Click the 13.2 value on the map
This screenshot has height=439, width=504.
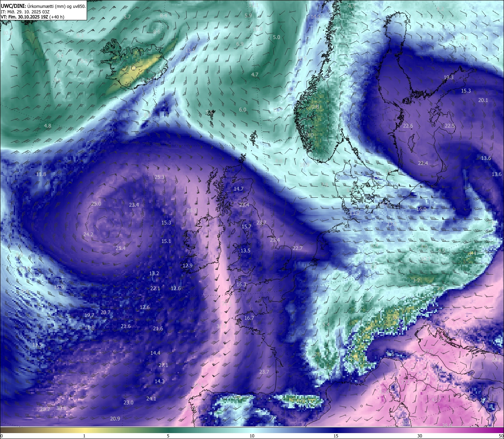coord(154,274)
